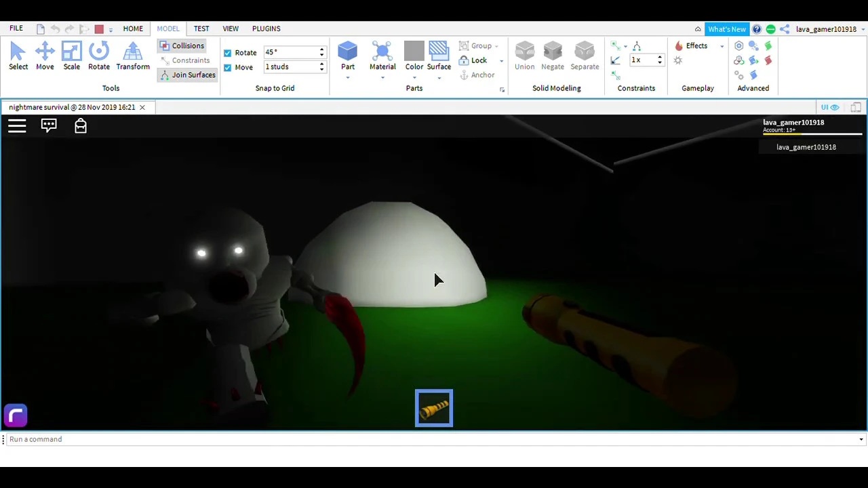Click the hexagon icon in Advanced group

pyautogui.click(x=739, y=45)
